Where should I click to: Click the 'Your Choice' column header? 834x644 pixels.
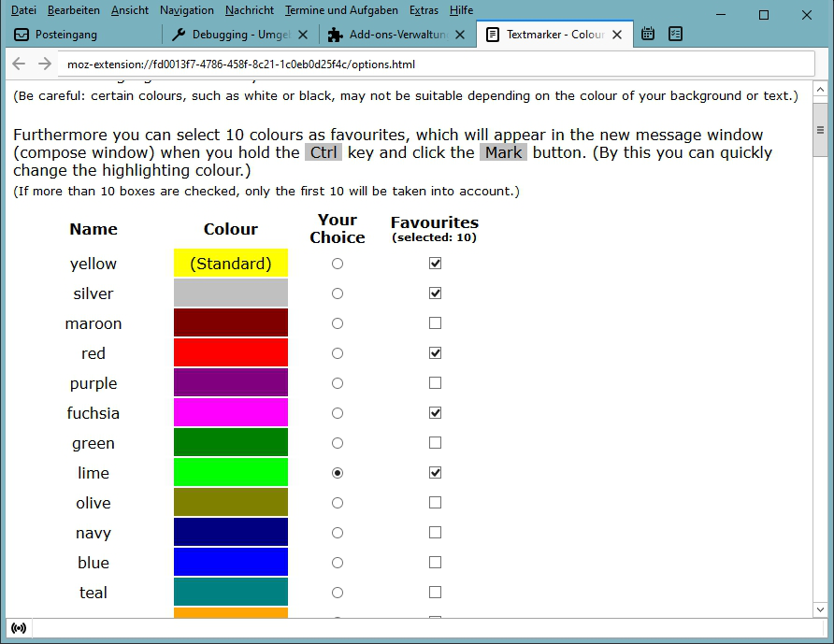[338, 229]
